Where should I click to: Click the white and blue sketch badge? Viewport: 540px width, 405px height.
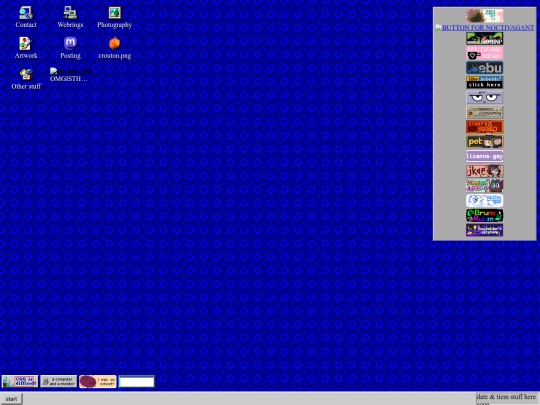(x=485, y=201)
